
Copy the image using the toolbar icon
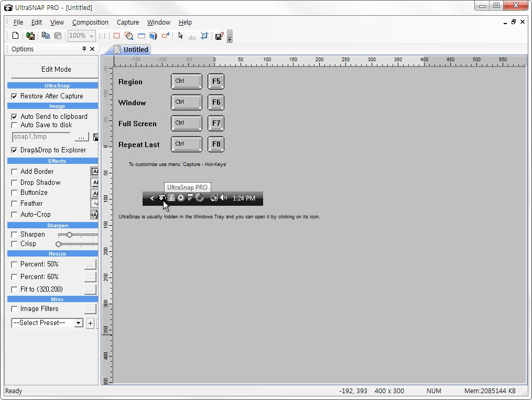[46, 36]
